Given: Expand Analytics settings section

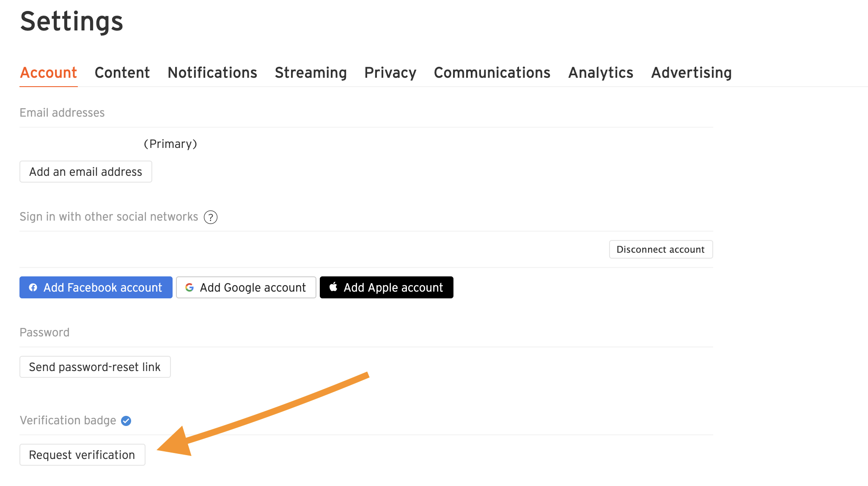Looking at the screenshot, I should (x=600, y=73).
